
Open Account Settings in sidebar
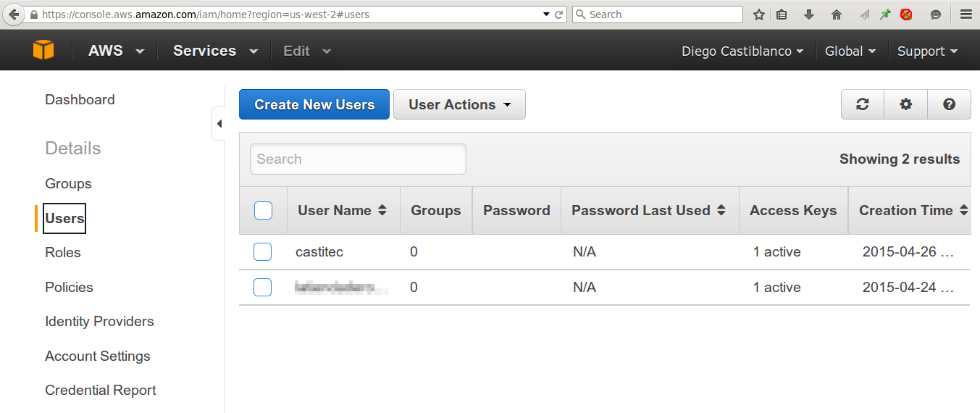coord(98,356)
